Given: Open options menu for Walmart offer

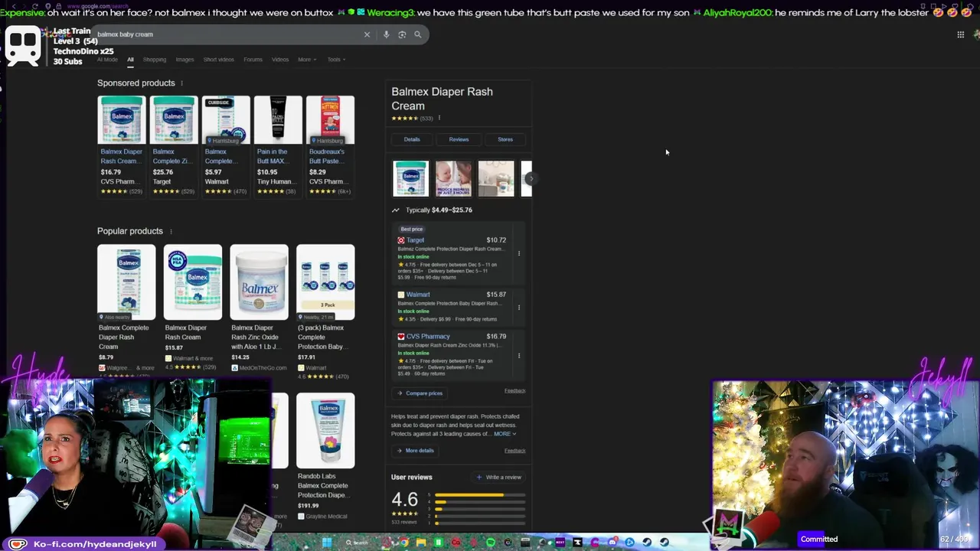Looking at the screenshot, I should [519, 308].
